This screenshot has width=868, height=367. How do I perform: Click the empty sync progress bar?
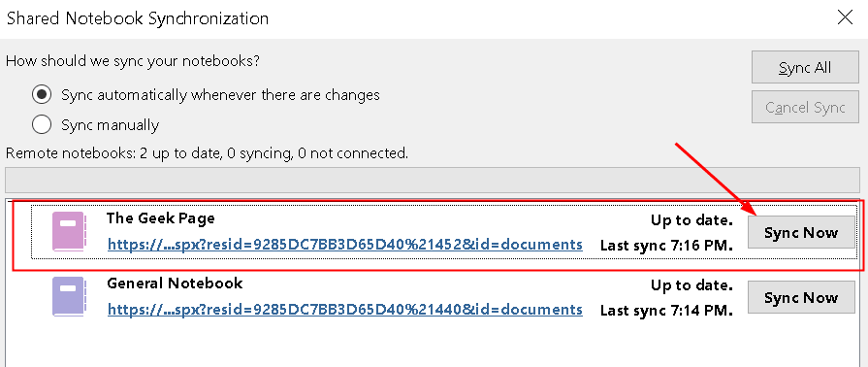pyautogui.click(x=433, y=181)
